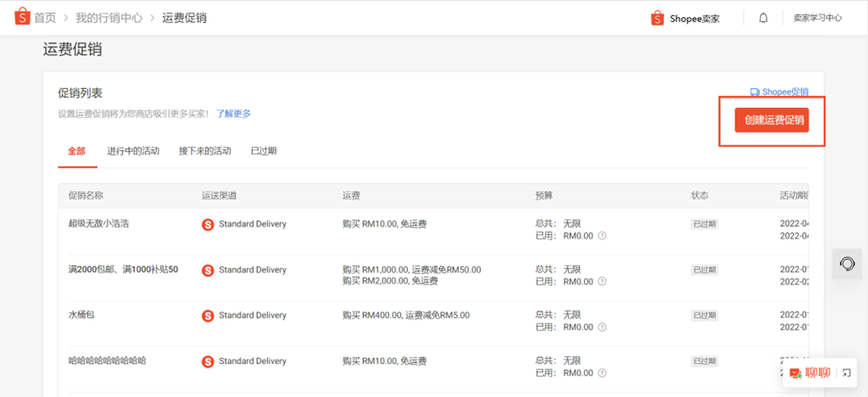Click the 创建运费促销 button
This screenshot has height=397, width=868.
click(x=772, y=120)
